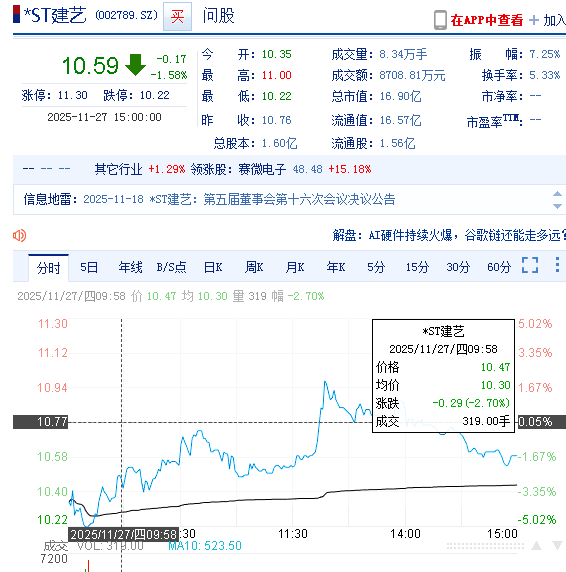
Task: Click the stock name *ST建艺 title
Action: [55, 15]
